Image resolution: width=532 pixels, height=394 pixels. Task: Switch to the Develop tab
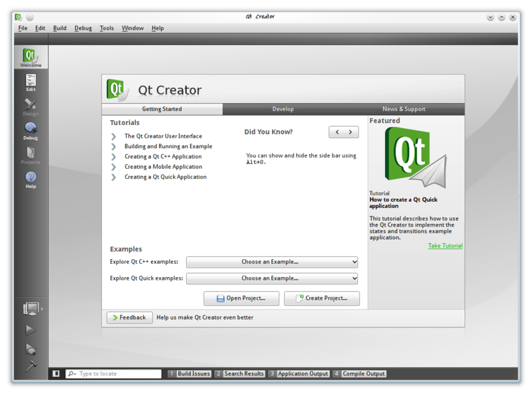(x=283, y=109)
